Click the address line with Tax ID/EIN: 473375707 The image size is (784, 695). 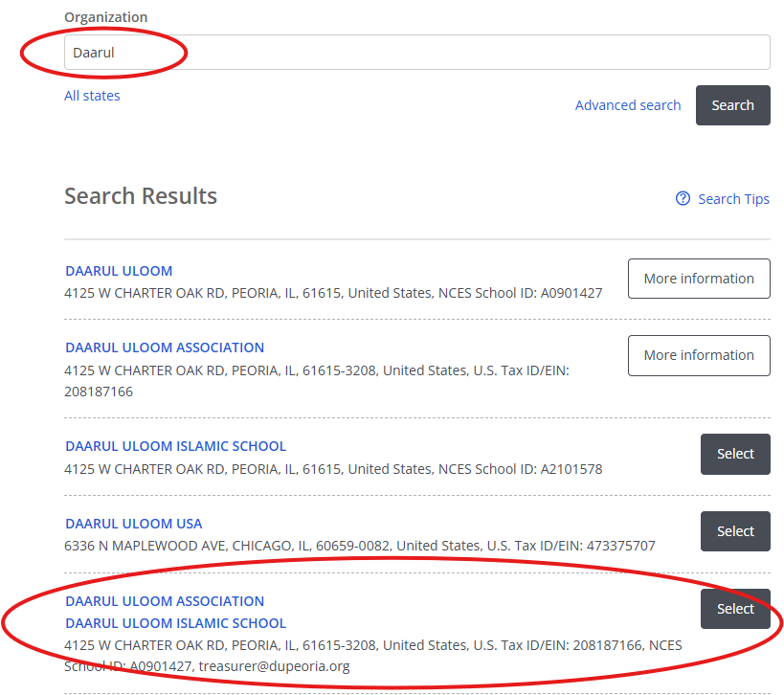(360, 546)
